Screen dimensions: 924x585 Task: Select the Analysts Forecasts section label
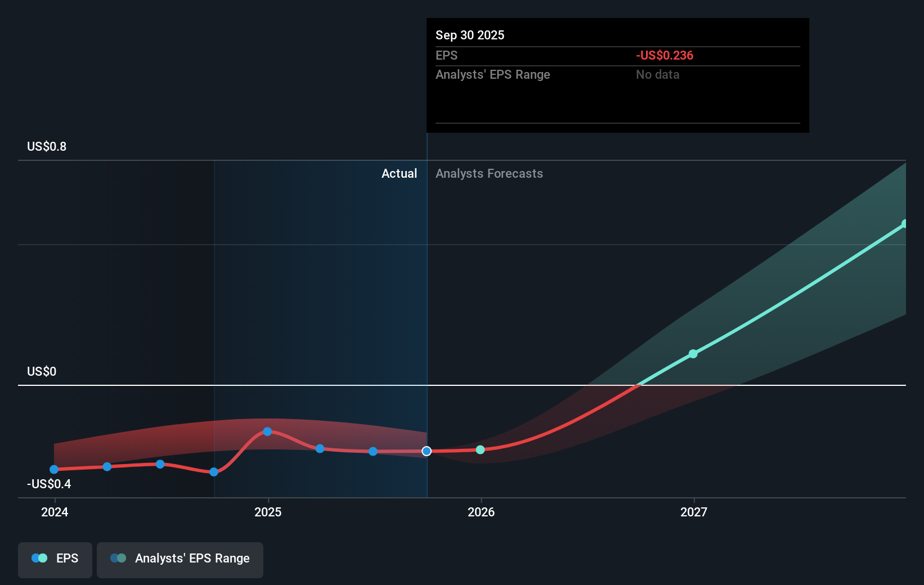point(489,173)
